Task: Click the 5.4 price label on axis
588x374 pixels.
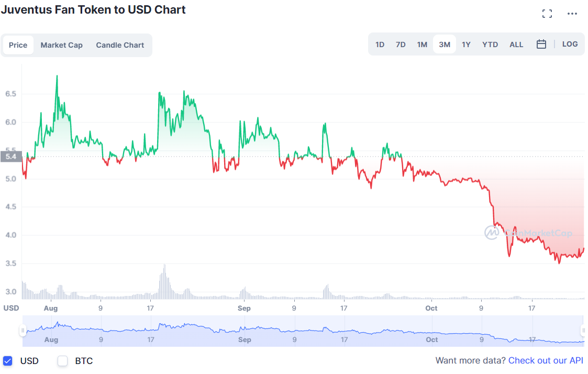Action: point(10,156)
